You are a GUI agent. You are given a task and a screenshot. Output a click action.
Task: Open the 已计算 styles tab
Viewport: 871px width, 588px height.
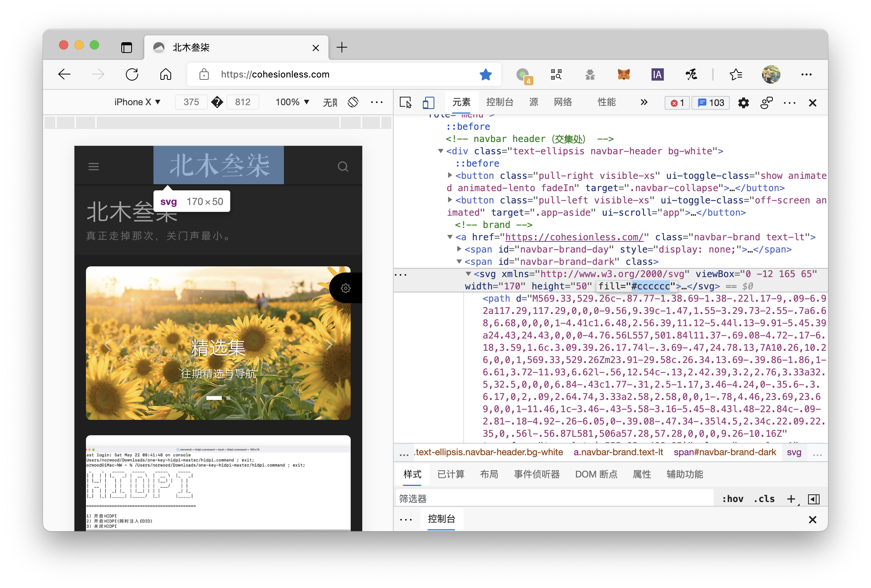click(451, 474)
